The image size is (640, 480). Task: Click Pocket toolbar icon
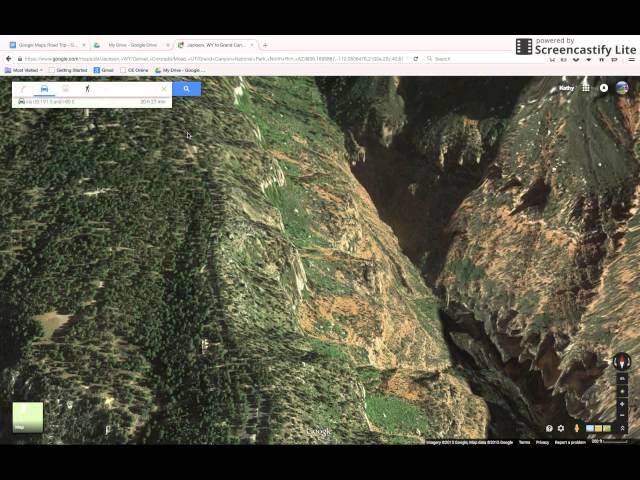coord(576,60)
